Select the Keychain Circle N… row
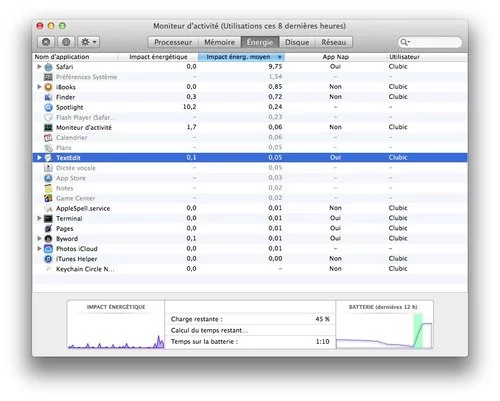The image size is (500, 401). click(250, 269)
